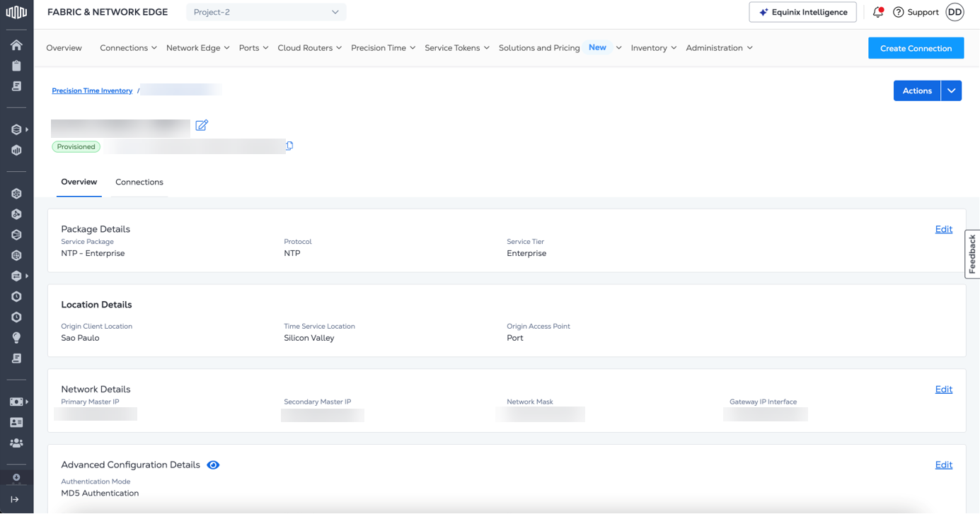Expand the Network Edge menu

pos(197,48)
